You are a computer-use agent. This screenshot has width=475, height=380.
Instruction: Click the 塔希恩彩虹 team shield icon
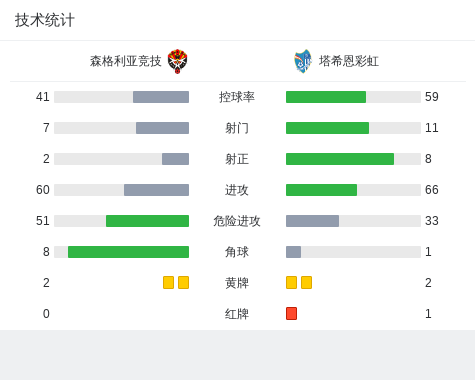pyautogui.click(x=303, y=61)
